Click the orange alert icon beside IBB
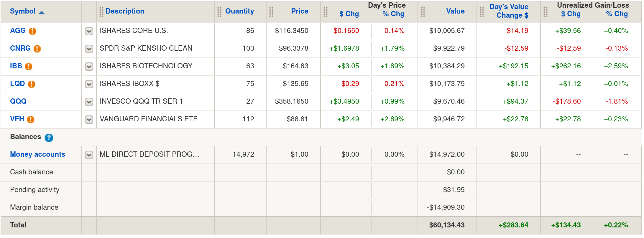 pos(29,66)
